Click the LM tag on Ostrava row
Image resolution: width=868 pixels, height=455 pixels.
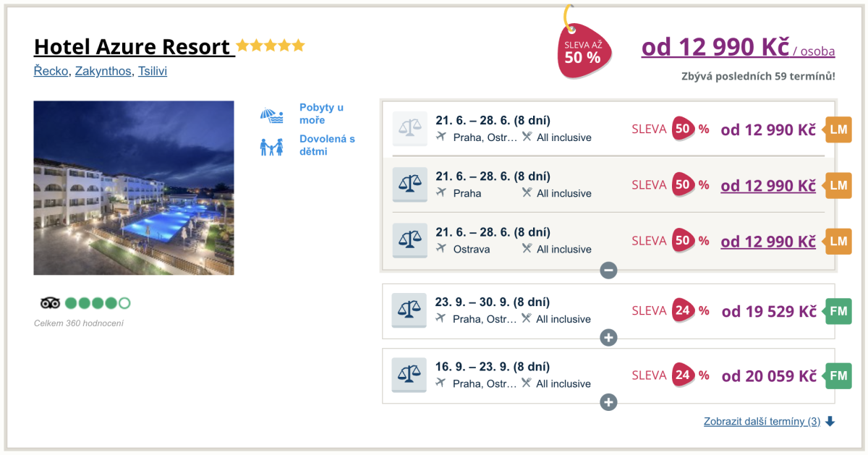[838, 242]
